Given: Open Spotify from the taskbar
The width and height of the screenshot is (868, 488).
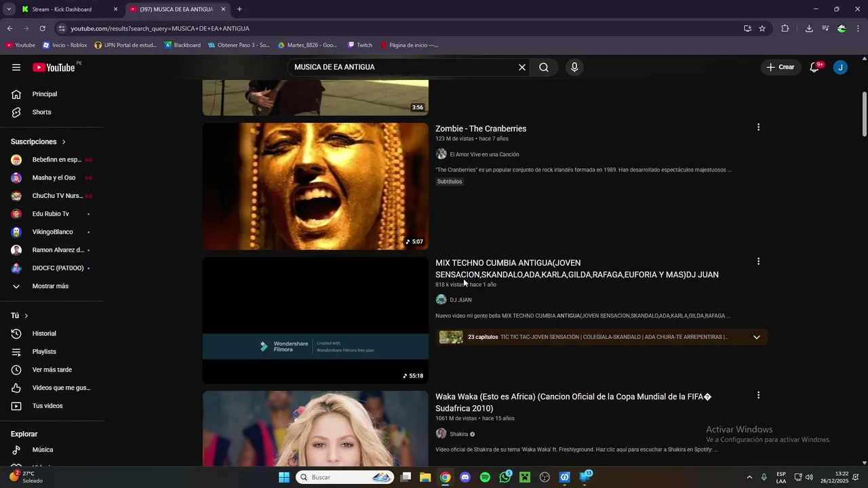Looking at the screenshot, I should click(x=485, y=477).
